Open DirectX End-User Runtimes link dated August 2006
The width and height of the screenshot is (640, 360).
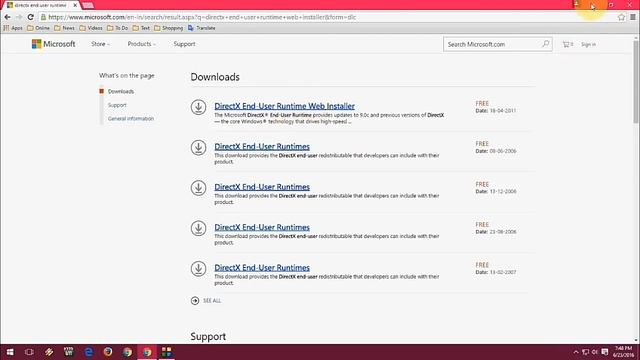tap(262, 227)
